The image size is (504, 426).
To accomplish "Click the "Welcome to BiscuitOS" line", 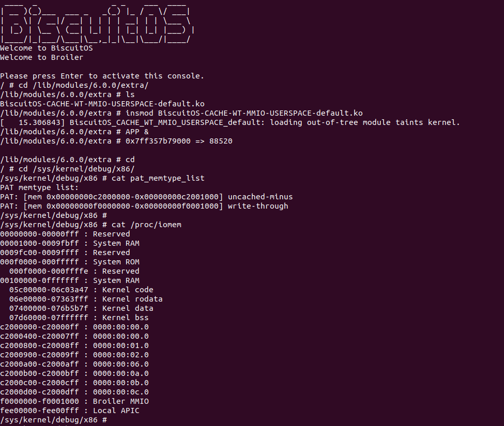I will [x=47, y=48].
